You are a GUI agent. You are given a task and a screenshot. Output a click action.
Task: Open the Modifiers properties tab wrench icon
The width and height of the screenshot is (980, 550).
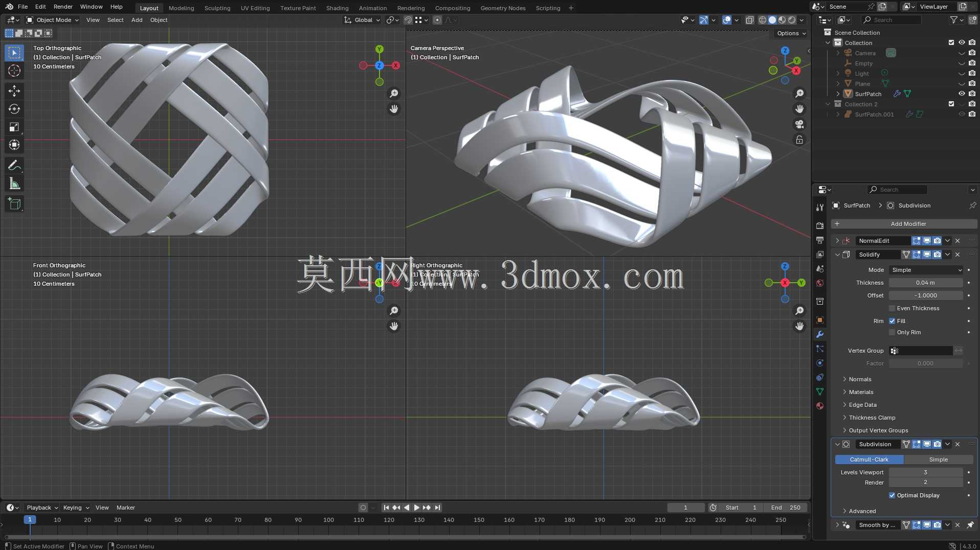point(820,334)
